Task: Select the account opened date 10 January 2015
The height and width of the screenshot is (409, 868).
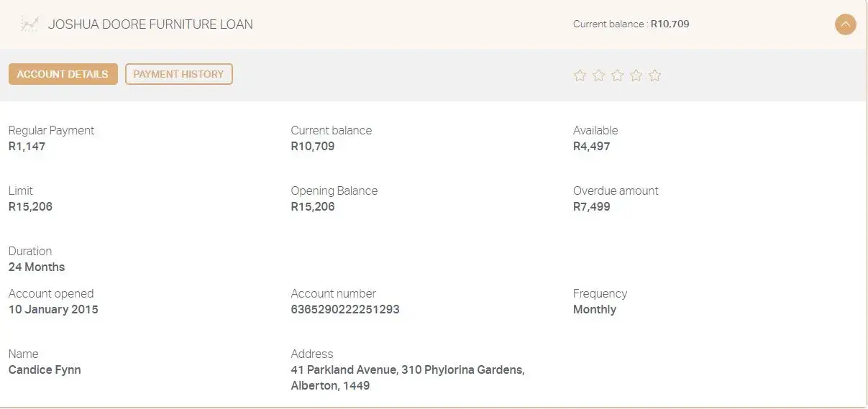Action: [x=53, y=310]
